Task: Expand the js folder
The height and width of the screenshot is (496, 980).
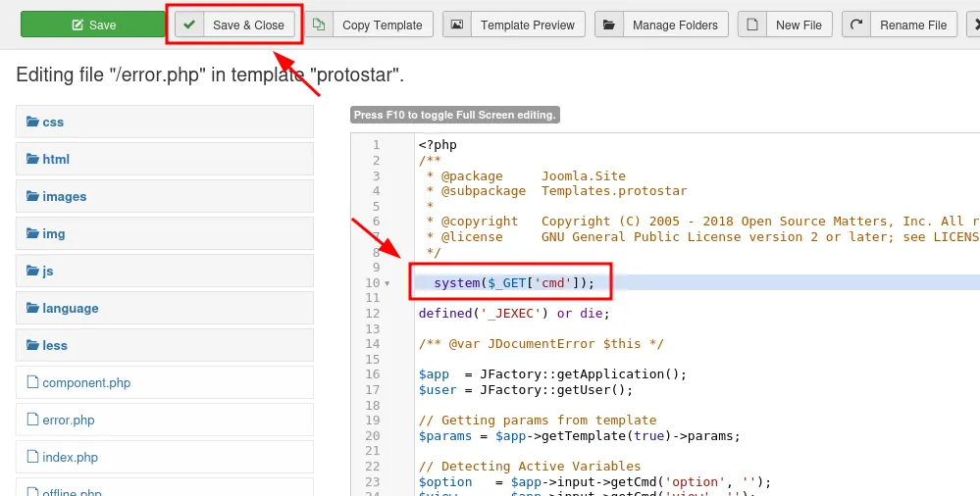Action: [165, 271]
